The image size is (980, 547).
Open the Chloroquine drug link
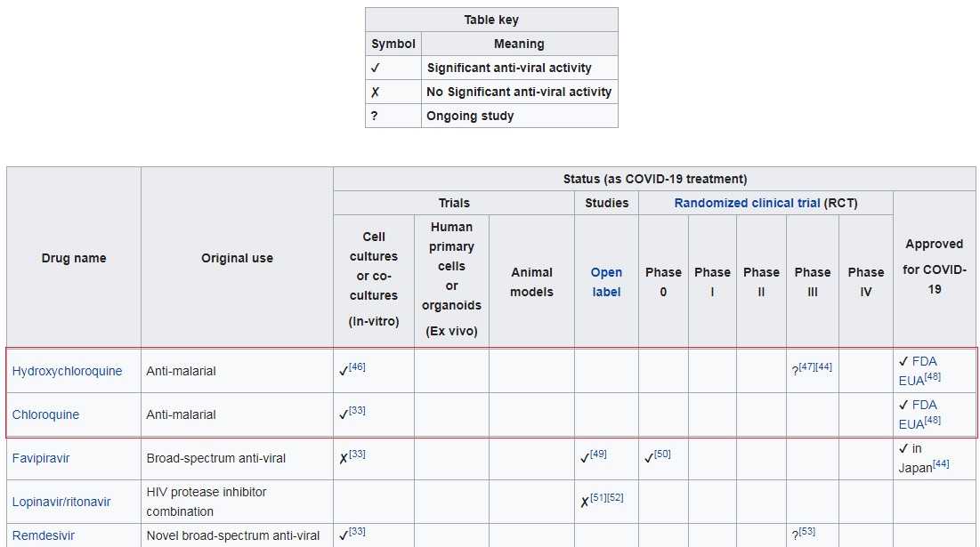pyautogui.click(x=45, y=414)
